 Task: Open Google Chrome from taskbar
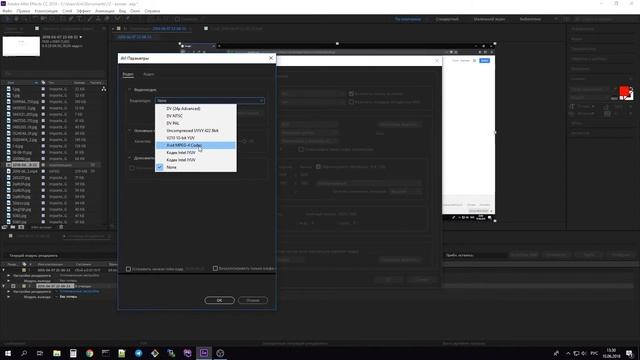[89, 353]
